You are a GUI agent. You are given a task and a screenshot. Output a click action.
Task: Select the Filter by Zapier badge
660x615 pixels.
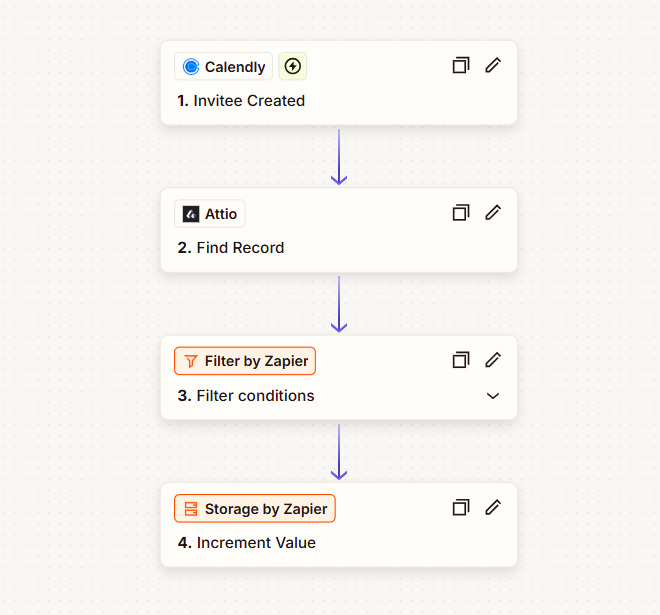click(x=245, y=361)
